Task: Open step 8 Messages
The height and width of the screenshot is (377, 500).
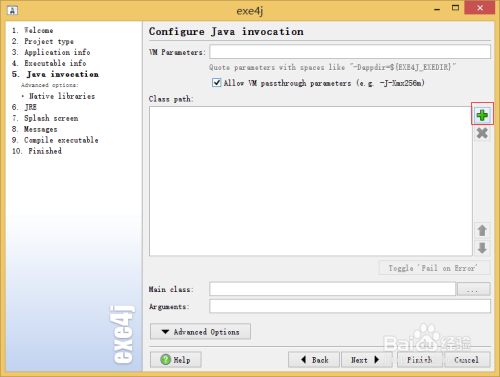Action: (x=34, y=129)
